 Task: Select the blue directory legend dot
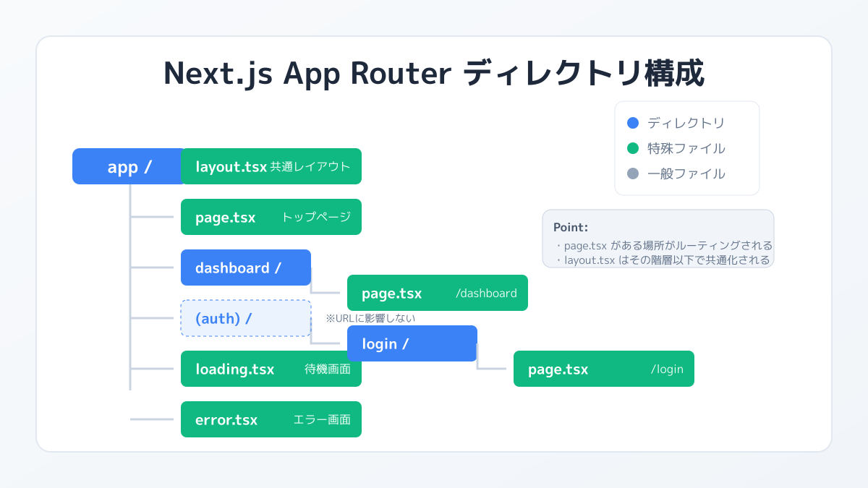tap(633, 123)
